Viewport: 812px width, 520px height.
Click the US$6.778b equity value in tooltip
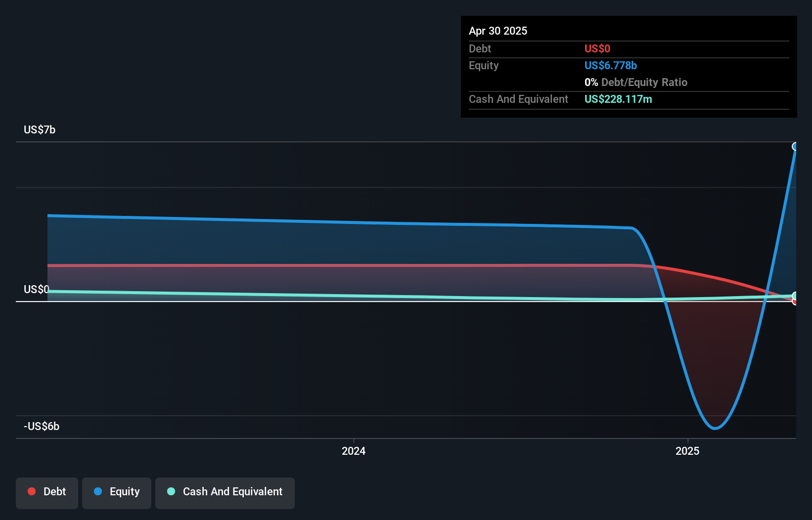coord(611,65)
